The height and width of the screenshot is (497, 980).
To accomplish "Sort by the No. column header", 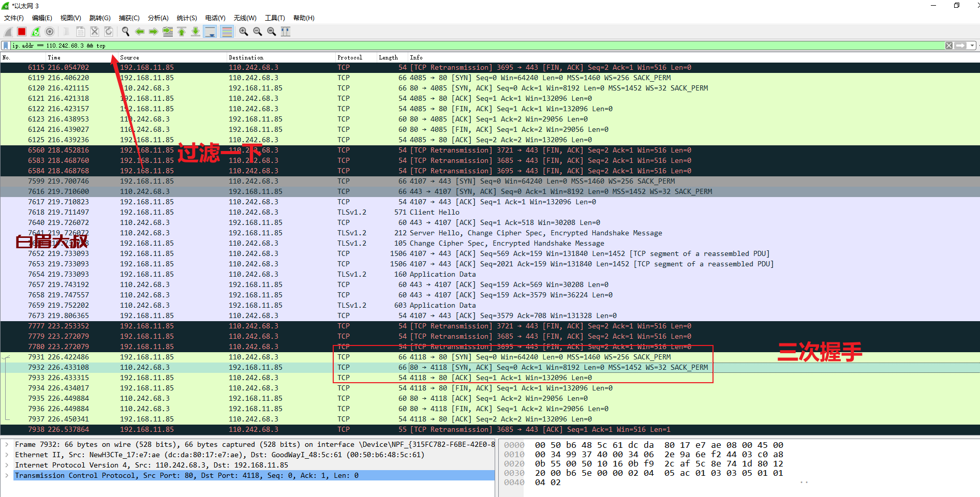I will tap(23, 57).
